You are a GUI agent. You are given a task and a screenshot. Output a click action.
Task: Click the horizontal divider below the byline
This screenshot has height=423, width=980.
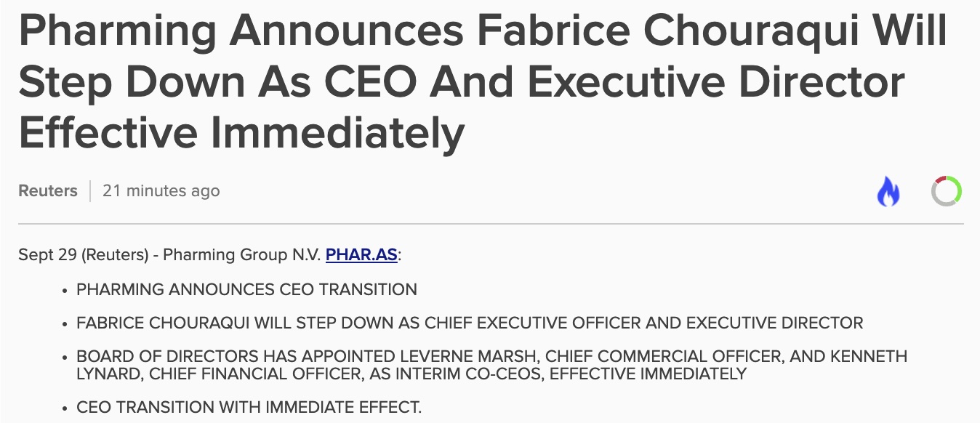tap(491, 225)
